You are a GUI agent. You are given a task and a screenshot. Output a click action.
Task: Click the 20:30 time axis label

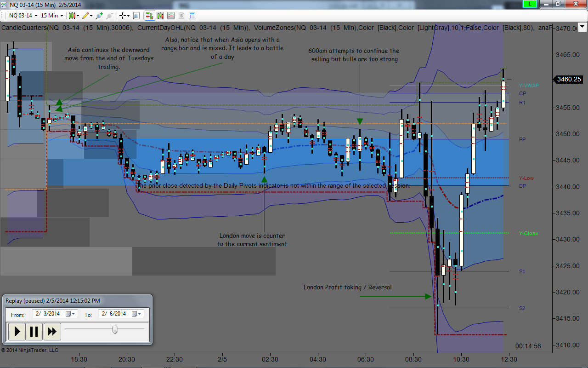[127, 359]
